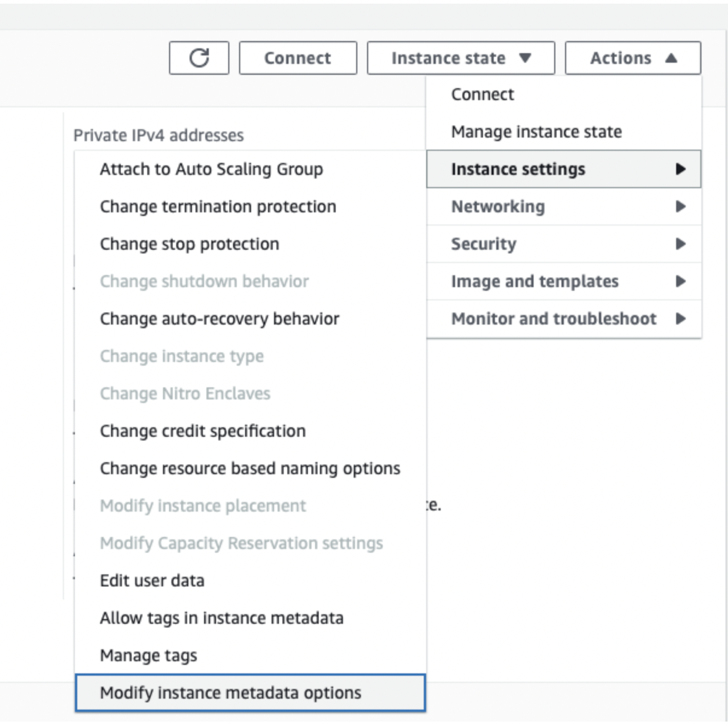Image resolution: width=728 pixels, height=724 pixels.
Task: Select Change stop protection option
Action: [x=251, y=244]
